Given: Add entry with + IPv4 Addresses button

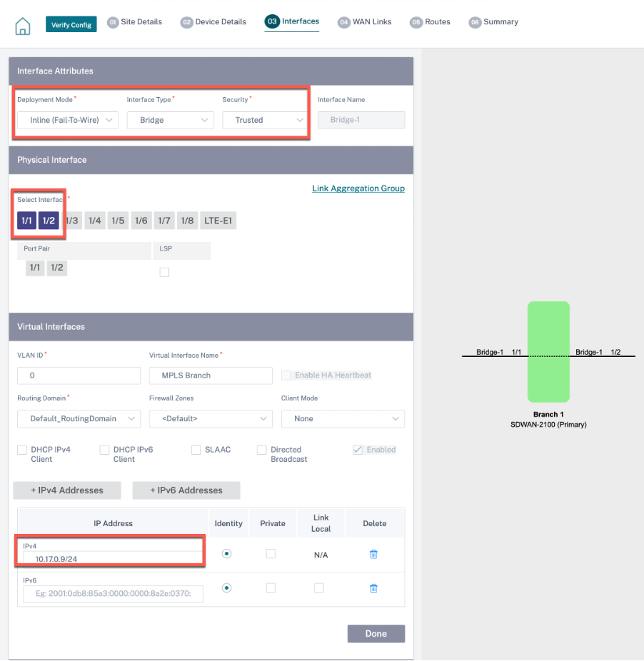Looking at the screenshot, I should pos(67,490).
